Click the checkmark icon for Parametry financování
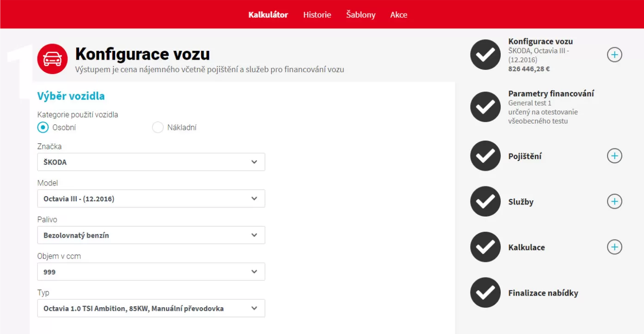Screen dimensions: 644x334 point(485,107)
